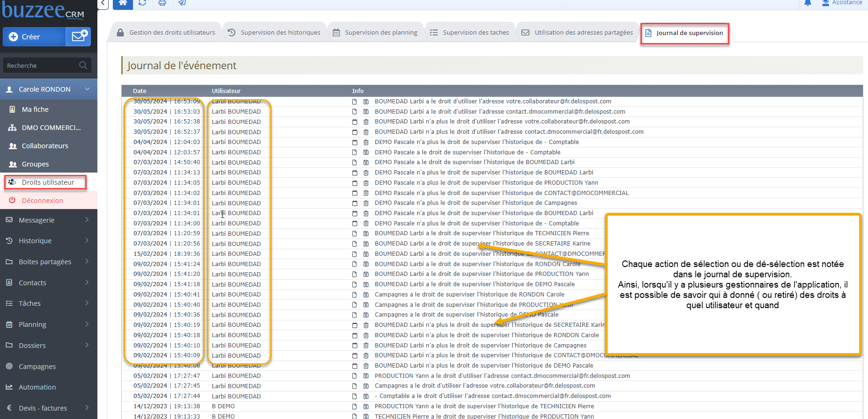Click the paper plane send icon
Screen dimensions: 868x419
click(182, 3)
